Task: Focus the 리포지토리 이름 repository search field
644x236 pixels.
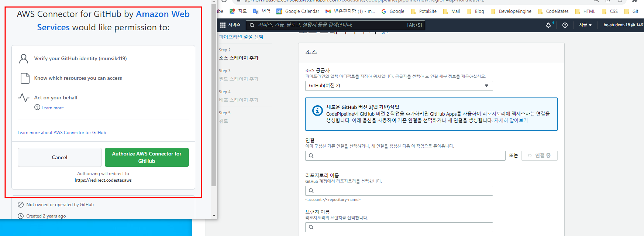Action: click(399, 191)
